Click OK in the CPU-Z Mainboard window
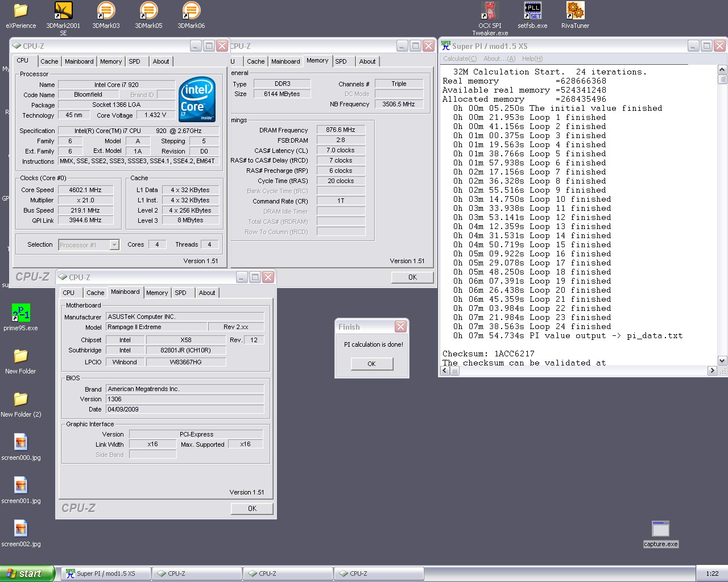This screenshot has width=728, height=582. pyautogui.click(x=252, y=509)
